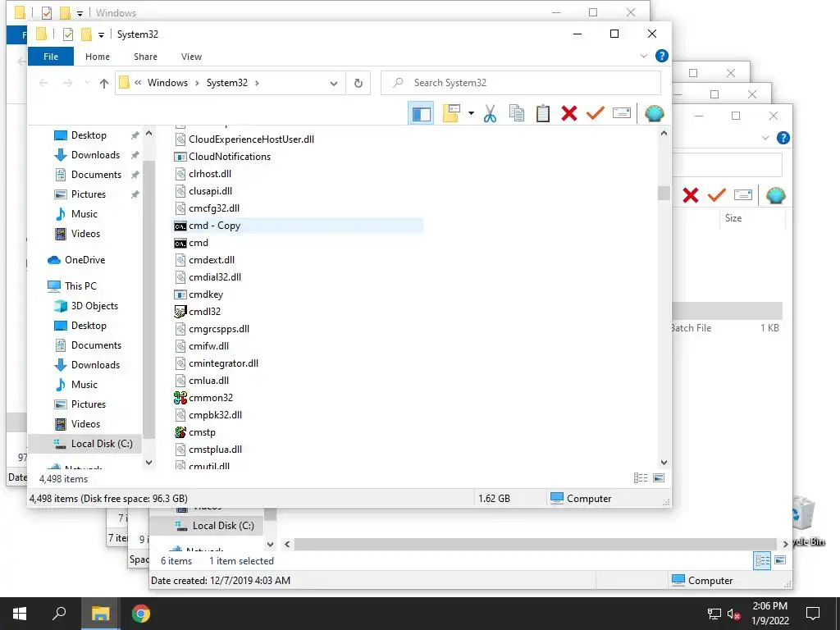Viewport: 840px width, 630px height.
Task: Open the Windows Start menu
Action: coord(20,614)
